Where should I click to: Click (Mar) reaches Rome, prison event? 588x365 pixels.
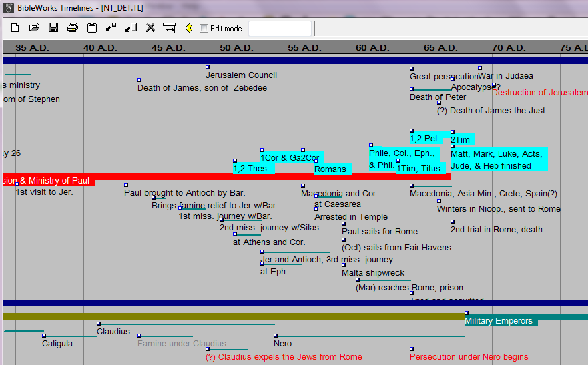click(x=409, y=288)
